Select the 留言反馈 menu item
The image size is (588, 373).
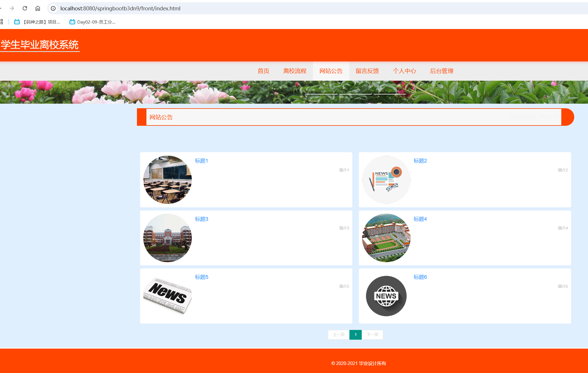click(367, 71)
